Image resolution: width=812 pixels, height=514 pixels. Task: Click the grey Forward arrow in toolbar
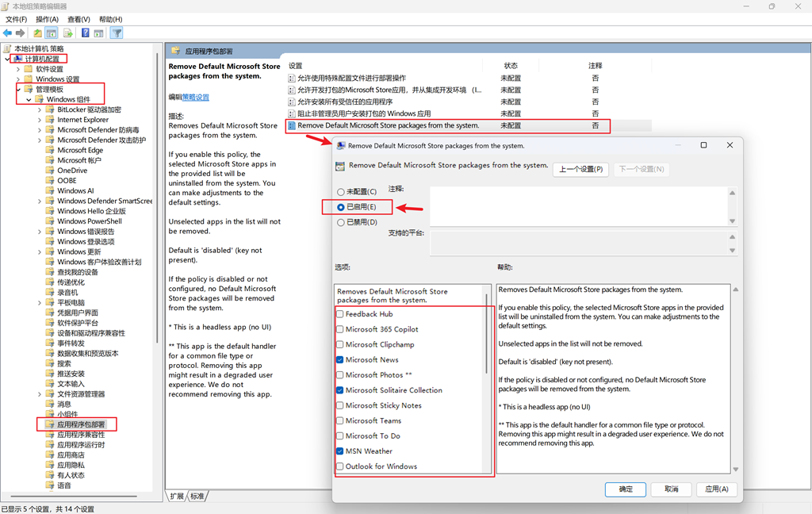point(20,33)
